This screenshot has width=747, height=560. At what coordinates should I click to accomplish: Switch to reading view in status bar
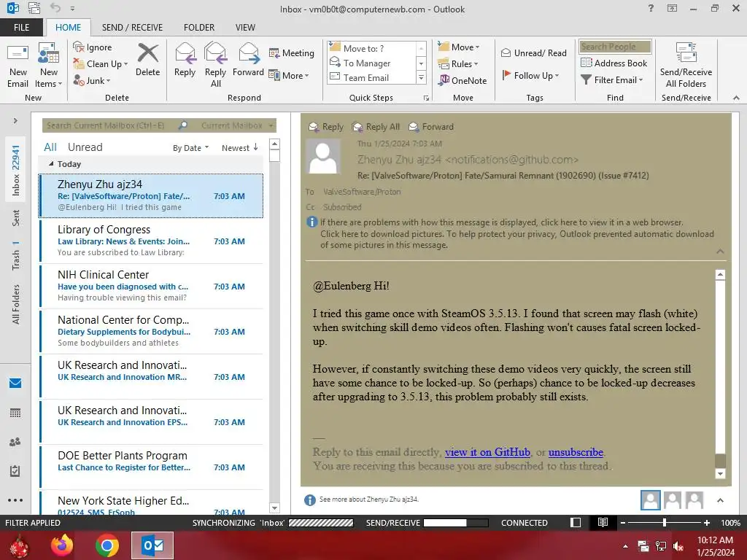pyautogui.click(x=603, y=522)
